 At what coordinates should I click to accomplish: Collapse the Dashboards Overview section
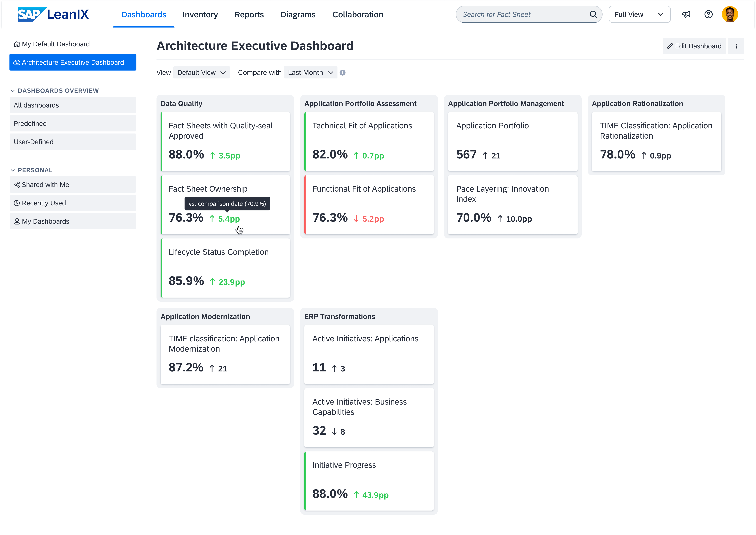(13, 91)
